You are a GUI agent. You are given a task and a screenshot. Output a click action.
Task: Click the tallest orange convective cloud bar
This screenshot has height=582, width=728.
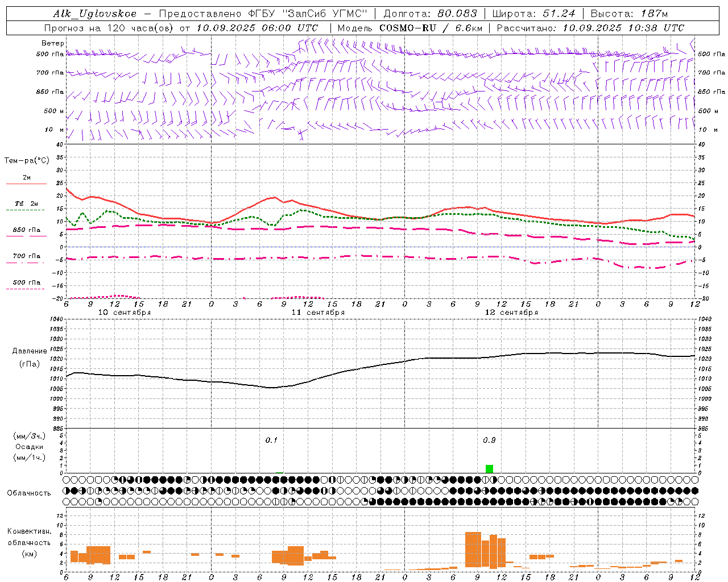tap(473, 550)
